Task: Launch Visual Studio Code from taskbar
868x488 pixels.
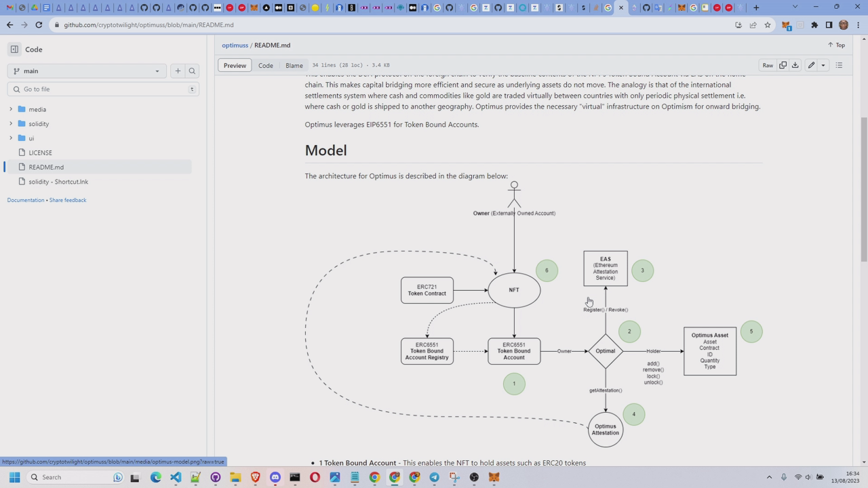Action: [176, 477]
